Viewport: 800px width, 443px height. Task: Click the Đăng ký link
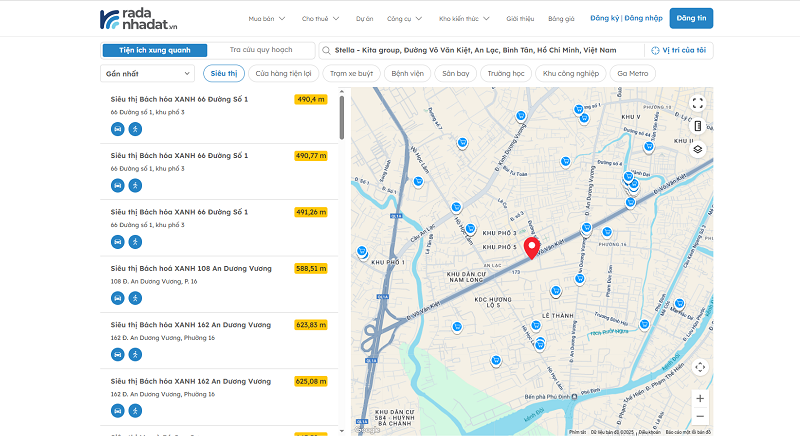(605, 18)
